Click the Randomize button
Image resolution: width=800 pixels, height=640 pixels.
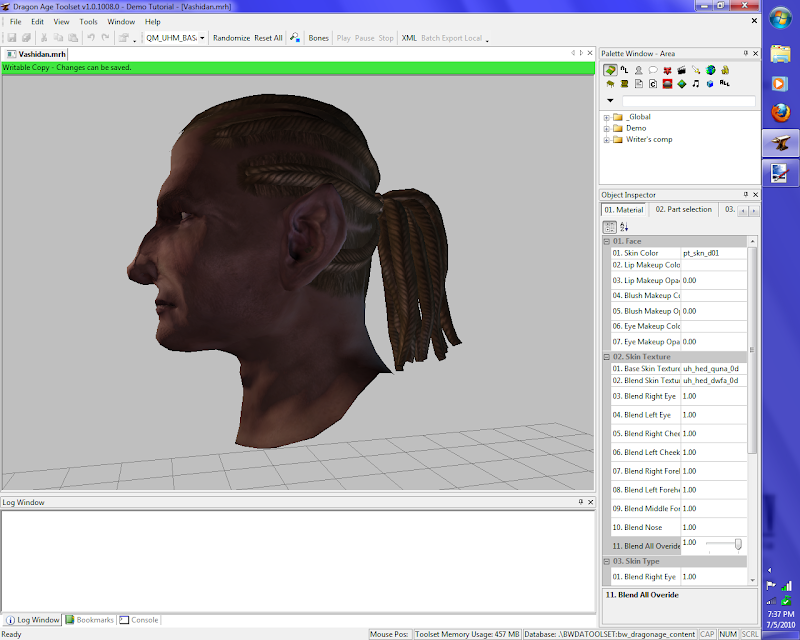click(231, 38)
